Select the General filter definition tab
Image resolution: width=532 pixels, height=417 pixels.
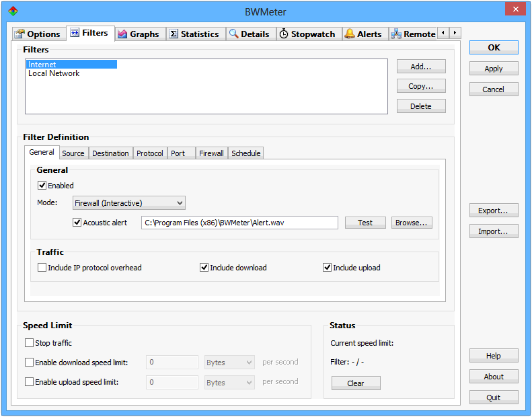click(x=42, y=152)
